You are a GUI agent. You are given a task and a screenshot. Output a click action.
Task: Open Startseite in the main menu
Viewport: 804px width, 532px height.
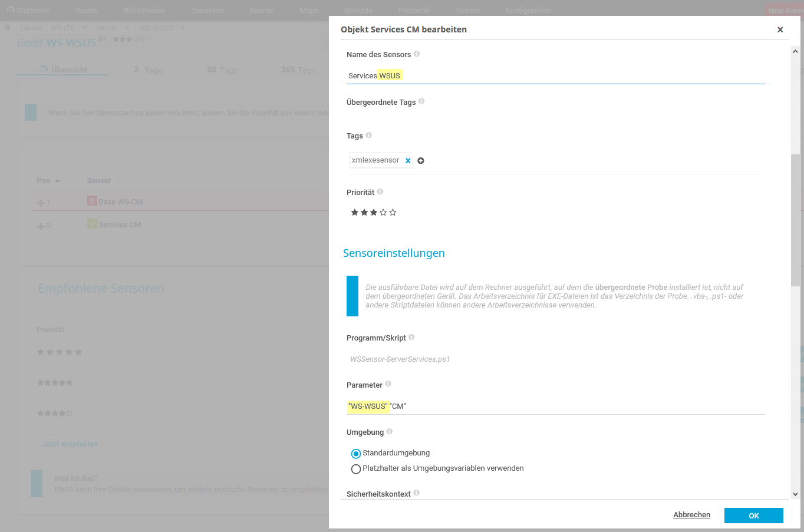(28, 10)
